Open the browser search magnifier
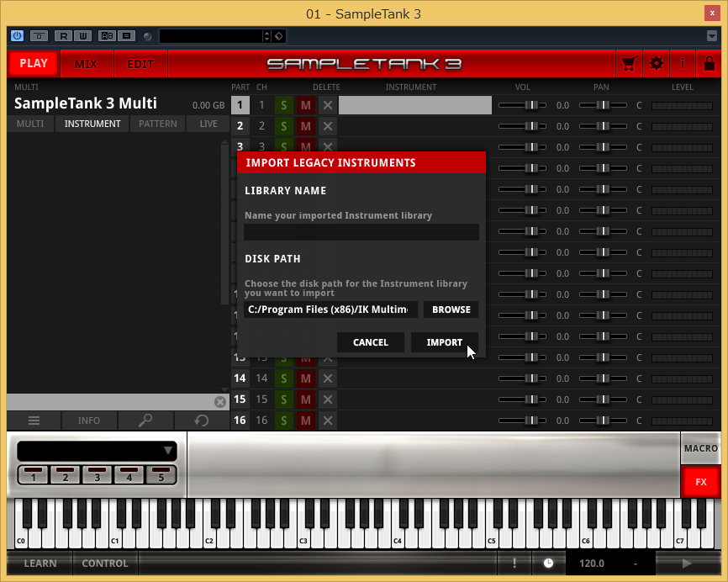728x582 pixels. pos(145,421)
